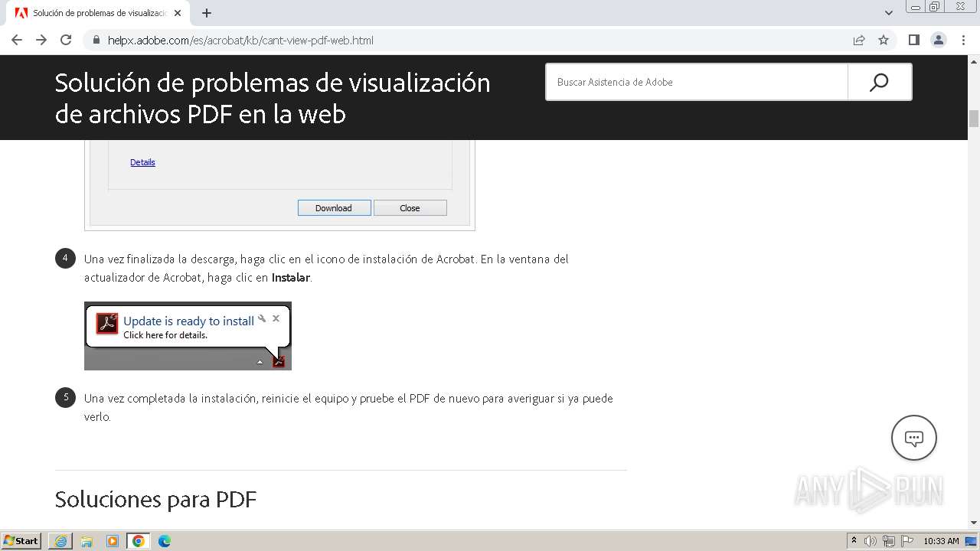The width and height of the screenshot is (980, 551).
Task: Click the Update is ready to install thumbnail
Action: click(x=188, y=336)
